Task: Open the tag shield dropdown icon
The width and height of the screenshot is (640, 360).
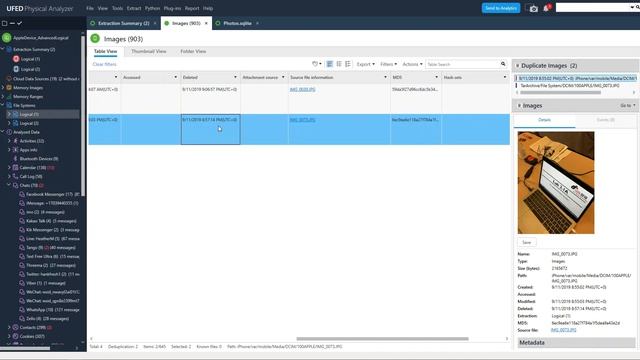Action: (316, 64)
